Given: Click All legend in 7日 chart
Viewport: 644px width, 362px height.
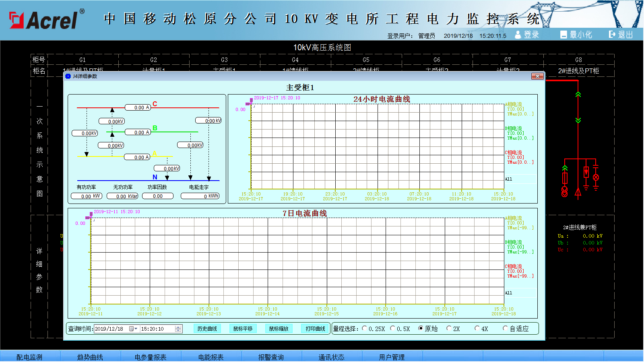Looking at the screenshot, I should coord(509,293).
